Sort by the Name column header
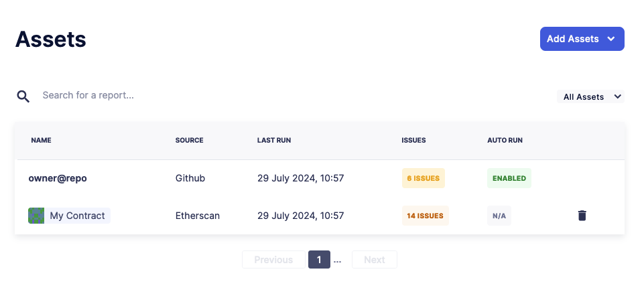Image resolution: width=644 pixels, height=298 pixels. click(41, 141)
